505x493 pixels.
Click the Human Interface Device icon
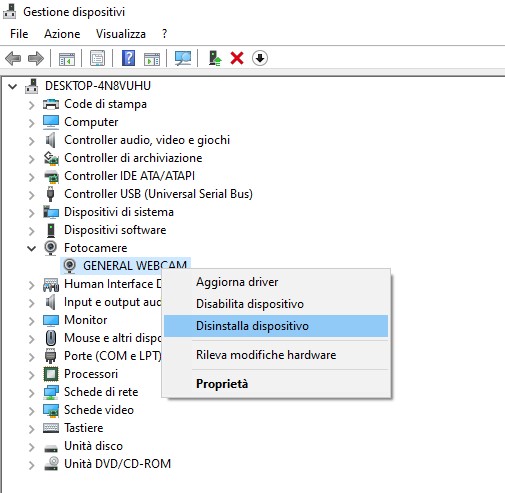(51, 284)
